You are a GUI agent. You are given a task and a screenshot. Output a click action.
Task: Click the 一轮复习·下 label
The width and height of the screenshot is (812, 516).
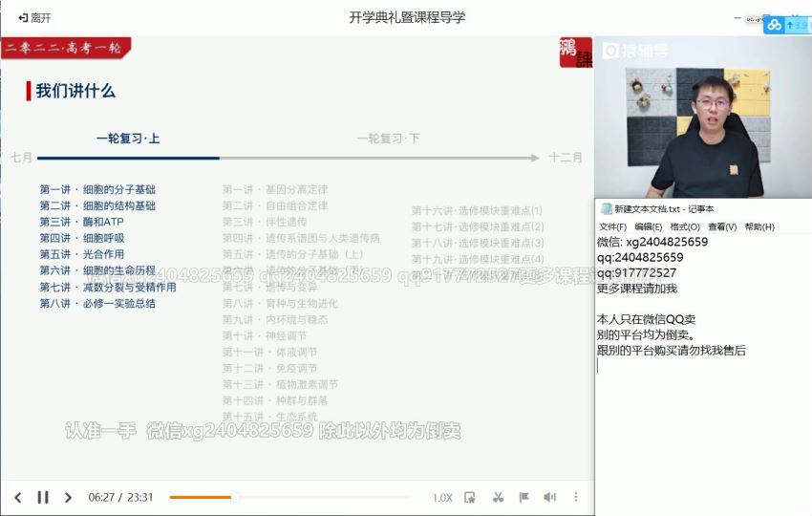(x=389, y=139)
